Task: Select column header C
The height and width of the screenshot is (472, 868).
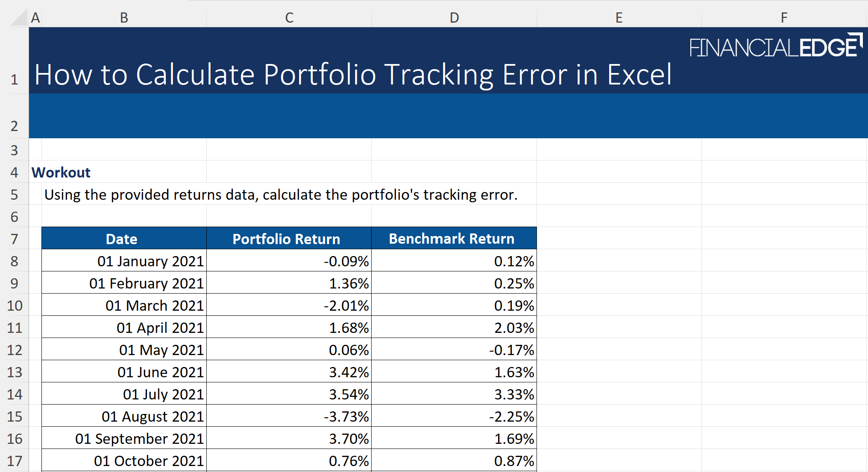Action: (x=289, y=17)
